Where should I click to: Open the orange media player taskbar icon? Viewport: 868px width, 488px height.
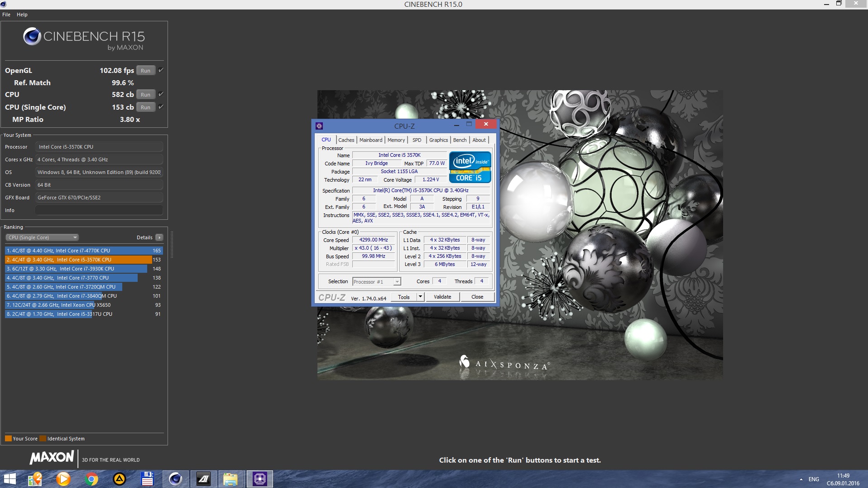[x=63, y=479]
